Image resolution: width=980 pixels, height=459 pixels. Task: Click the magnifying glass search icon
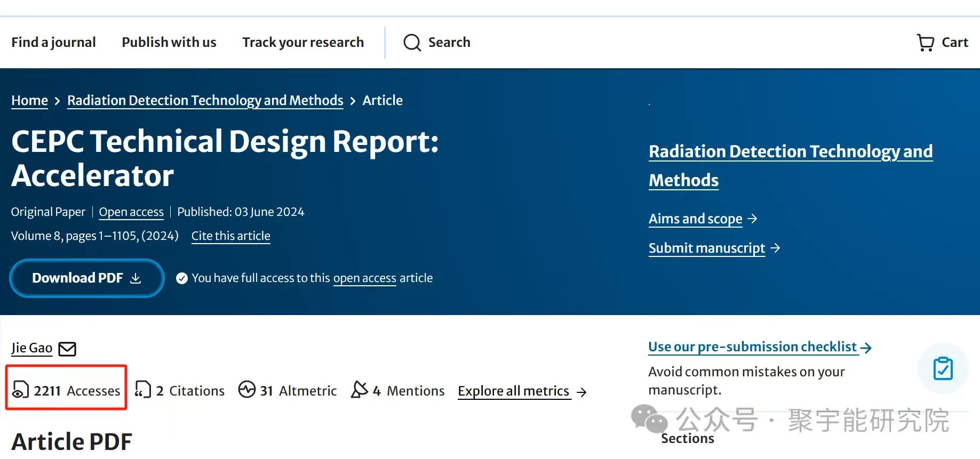click(412, 43)
